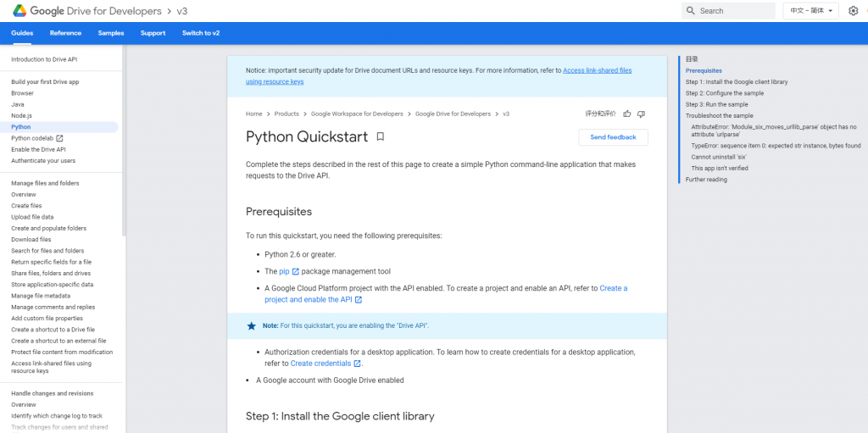Image resolution: width=868 pixels, height=433 pixels.
Task: Open the Support tab
Action: click(x=153, y=33)
